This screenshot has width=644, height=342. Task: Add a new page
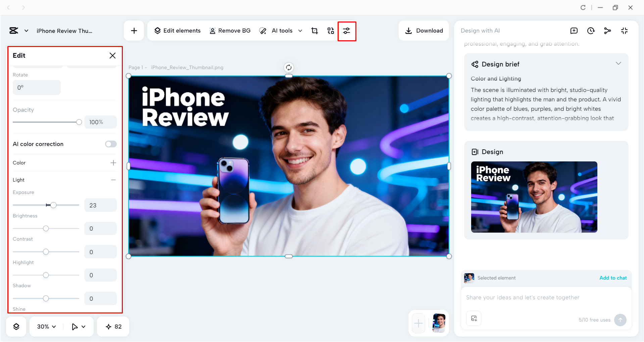click(418, 323)
